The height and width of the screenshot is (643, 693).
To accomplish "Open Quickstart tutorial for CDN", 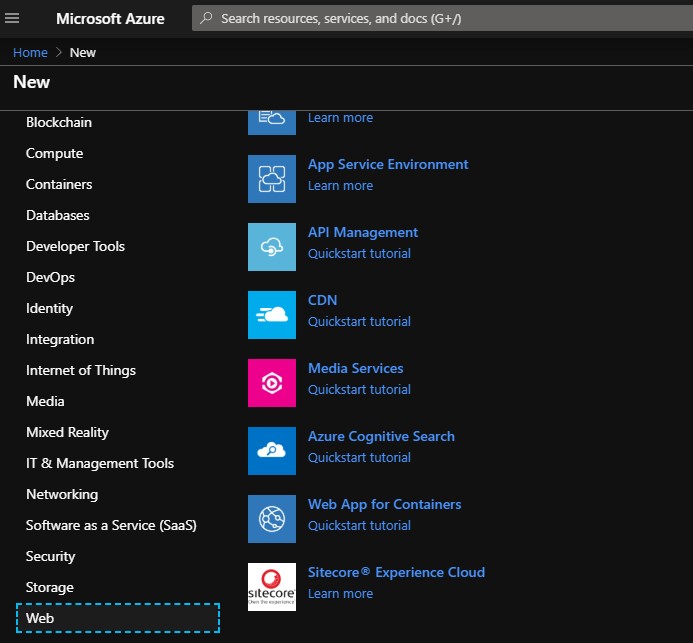I will pyautogui.click(x=359, y=322).
